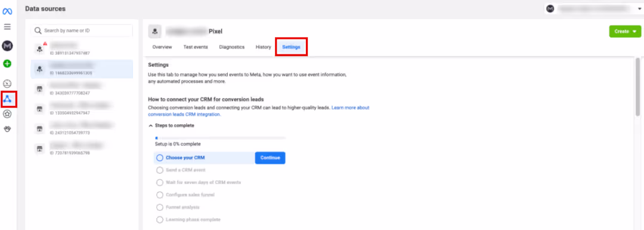The width and height of the screenshot is (644, 230).
Task: Open store data source ID 343039777708247
Action: (x=82, y=89)
